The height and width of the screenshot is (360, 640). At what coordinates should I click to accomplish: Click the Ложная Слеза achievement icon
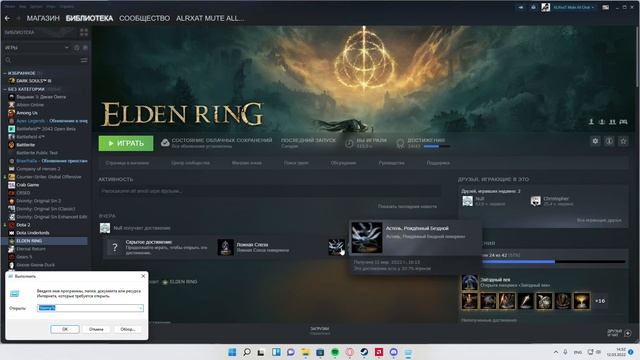[x=225, y=247]
